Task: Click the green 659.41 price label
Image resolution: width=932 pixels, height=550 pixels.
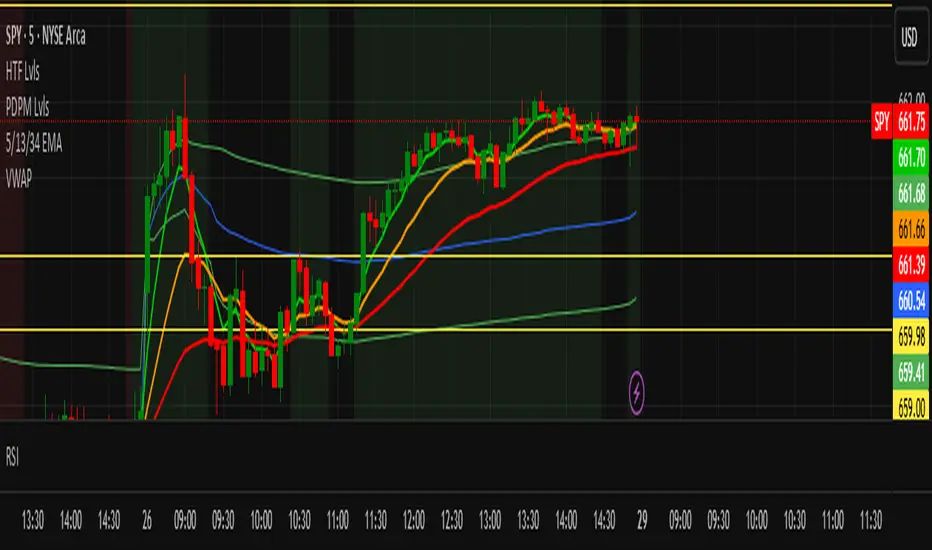Action: (x=911, y=372)
